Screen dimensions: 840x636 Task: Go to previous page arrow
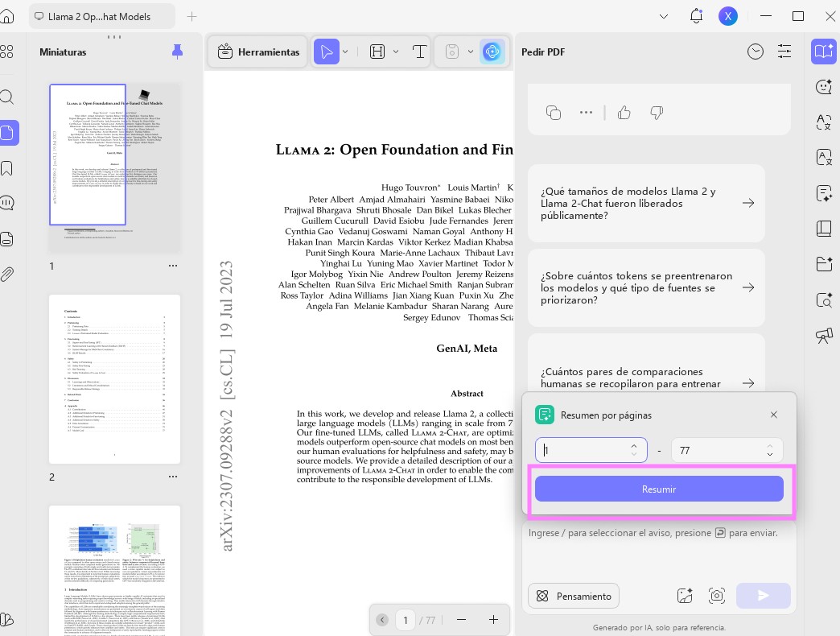(x=382, y=620)
